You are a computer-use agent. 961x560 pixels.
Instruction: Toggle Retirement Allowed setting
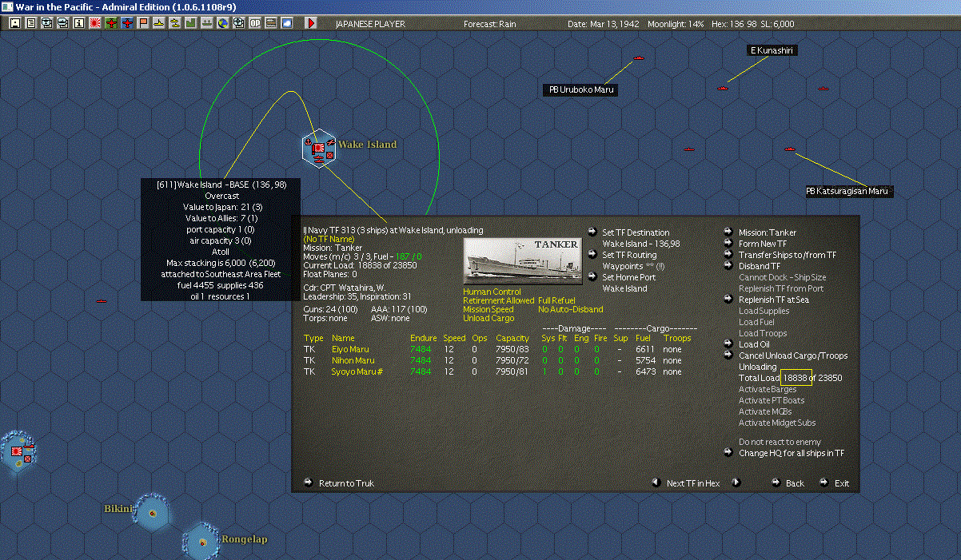[x=499, y=301]
